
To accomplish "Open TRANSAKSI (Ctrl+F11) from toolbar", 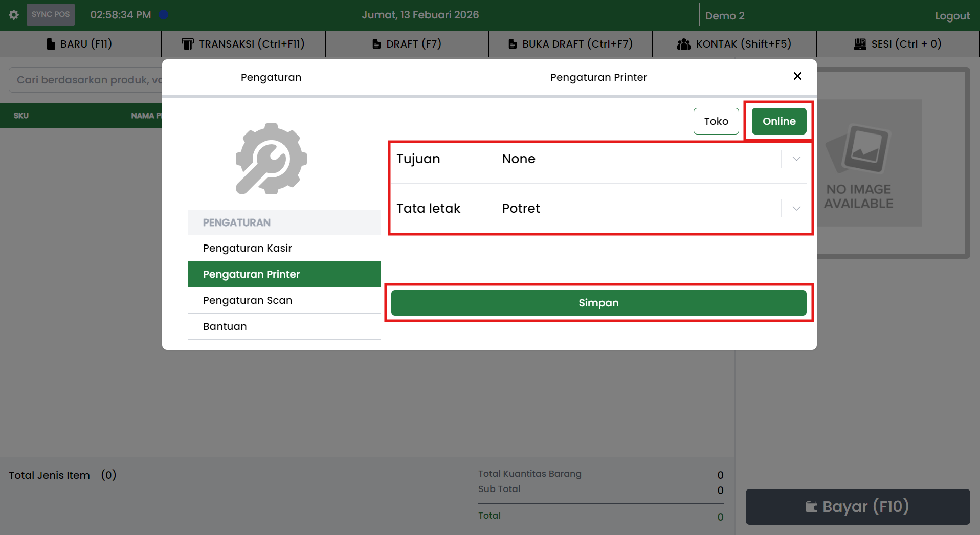I will (243, 44).
